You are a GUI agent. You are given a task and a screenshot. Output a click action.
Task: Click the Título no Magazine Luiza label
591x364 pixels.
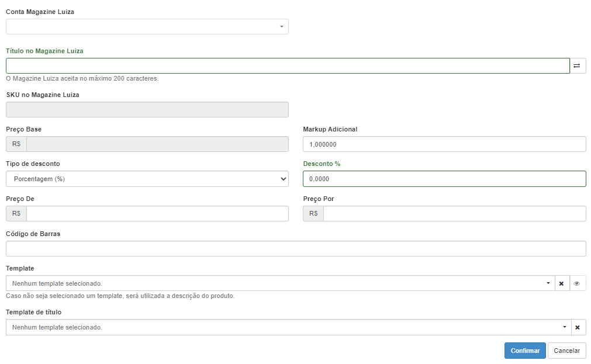[44, 51]
